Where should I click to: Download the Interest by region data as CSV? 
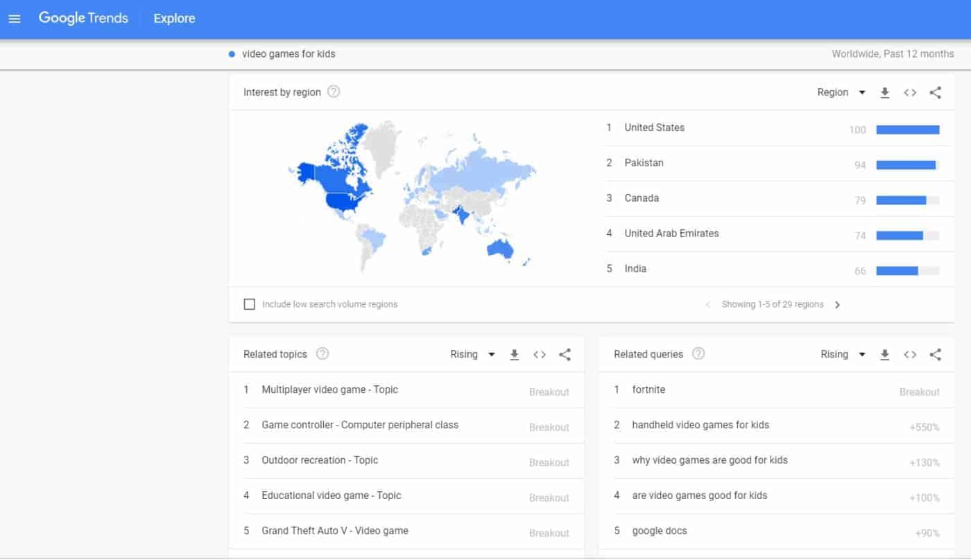(885, 92)
